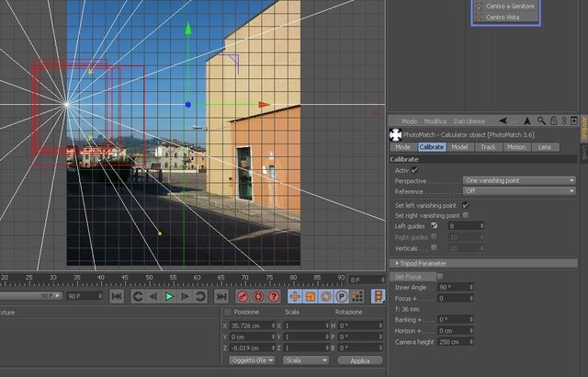
Task: Click the question mark keyframe selection icon
Action: click(274, 296)
